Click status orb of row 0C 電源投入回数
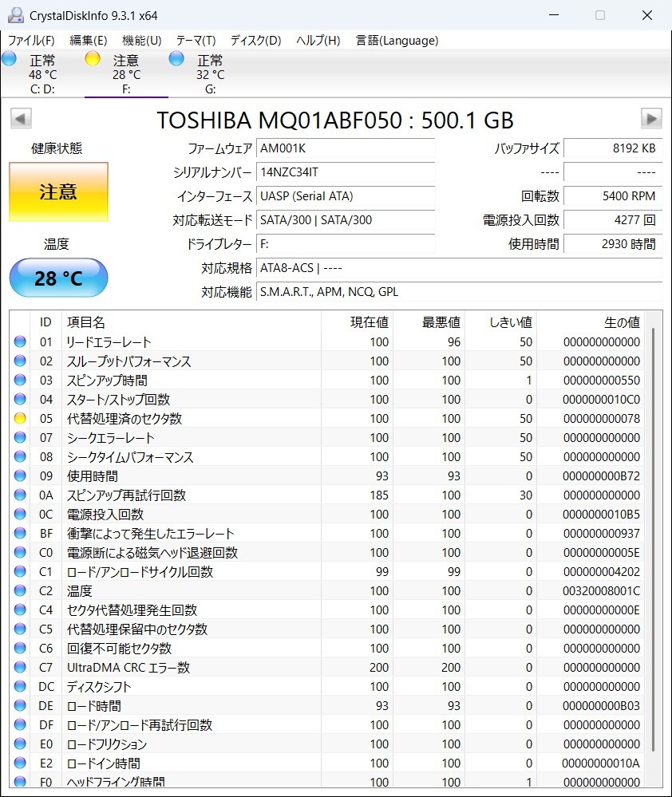Screen dimensions: 672x797 [x=20, y=514]
